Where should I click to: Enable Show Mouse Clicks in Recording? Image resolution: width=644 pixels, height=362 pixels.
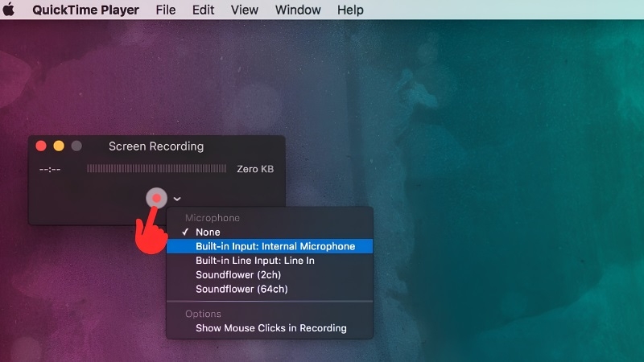click(x=270, y=328)
